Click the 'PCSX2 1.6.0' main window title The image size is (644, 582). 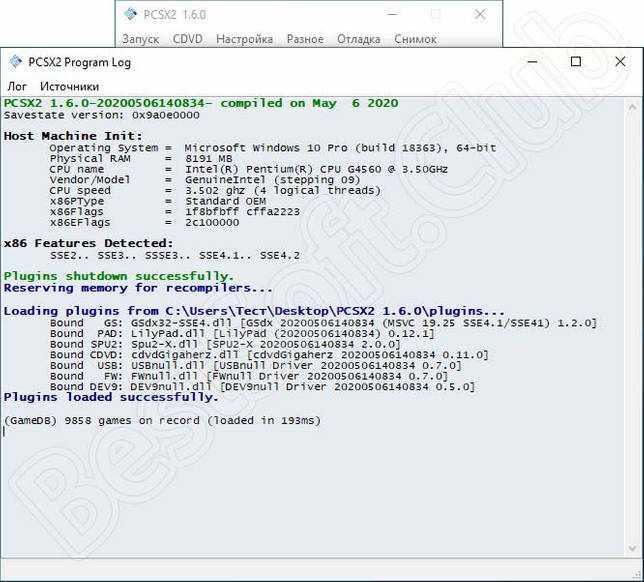coord(175,15)
